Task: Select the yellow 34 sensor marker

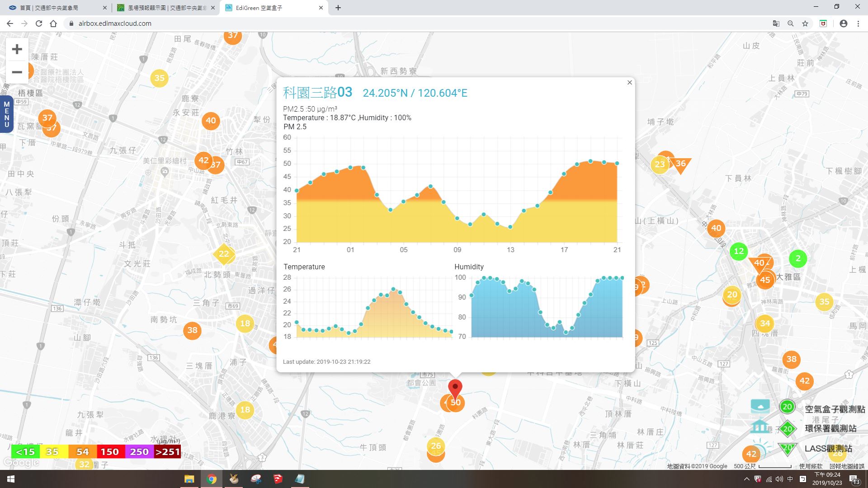Action: click(765, 323)
